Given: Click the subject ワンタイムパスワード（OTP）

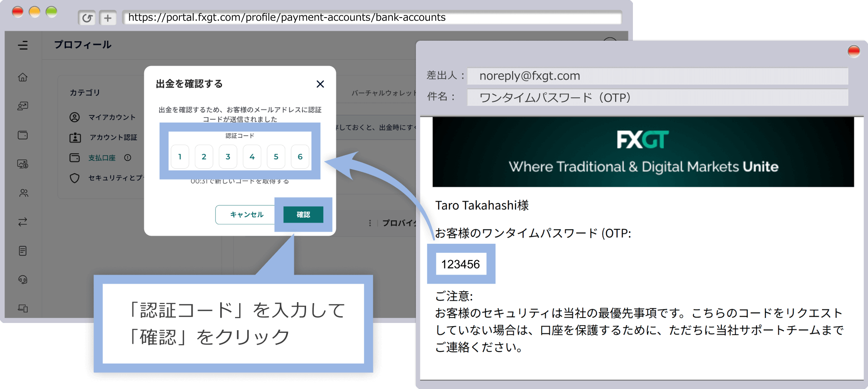Looking at the screenshot, I should [657, 97].
